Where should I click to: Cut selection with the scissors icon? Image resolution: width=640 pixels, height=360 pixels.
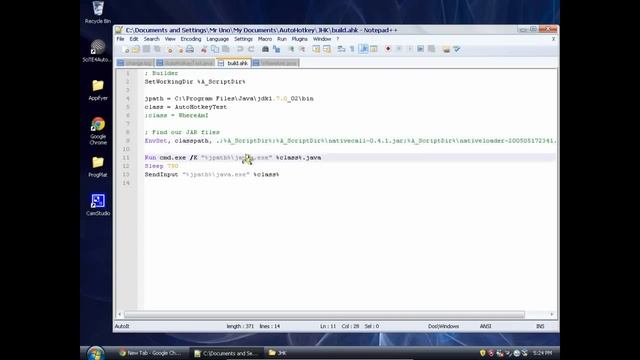click(x=204, y=49)
